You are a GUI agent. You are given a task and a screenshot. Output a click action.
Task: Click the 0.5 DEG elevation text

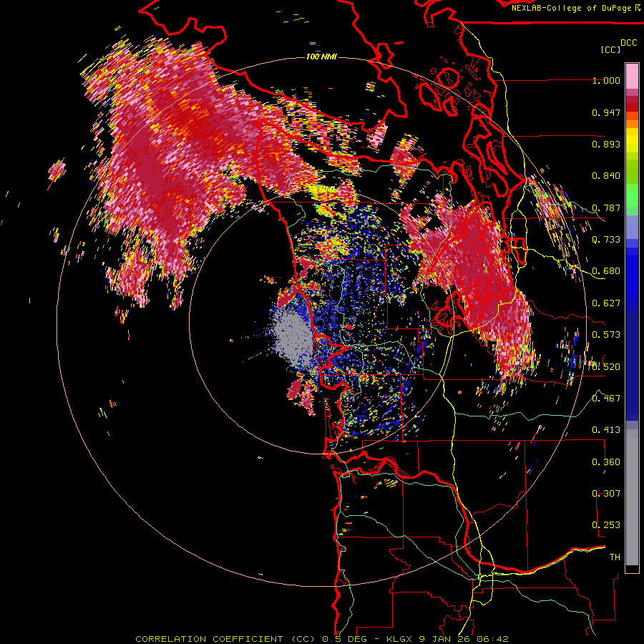(x=345, y=639)
